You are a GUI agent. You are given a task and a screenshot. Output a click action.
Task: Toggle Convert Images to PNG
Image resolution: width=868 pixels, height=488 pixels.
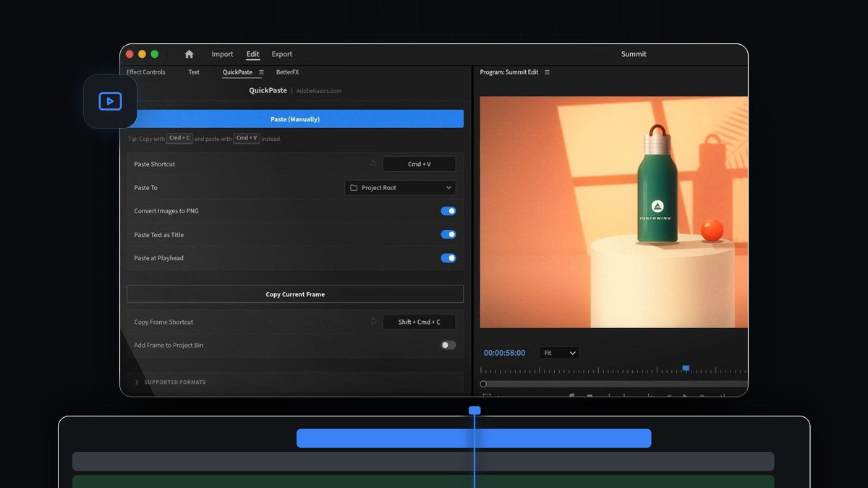pyautogui.click(x=448, y=211)
